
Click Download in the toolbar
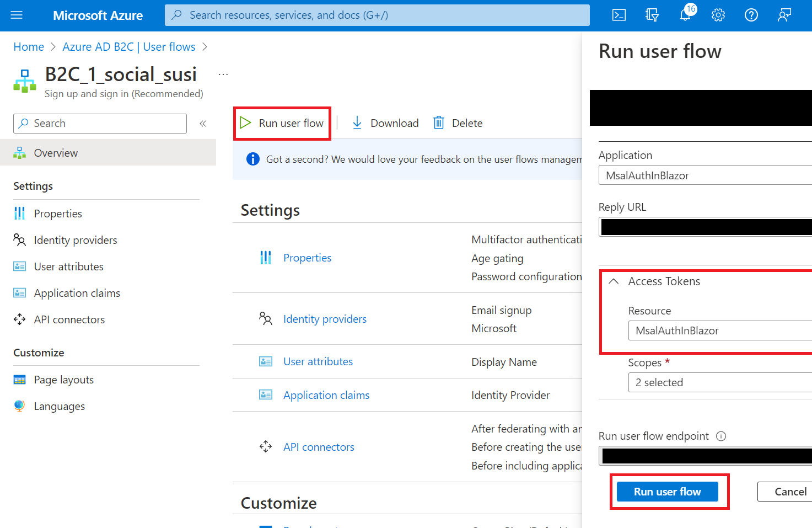pyautogui.click(x=385, y=123)
